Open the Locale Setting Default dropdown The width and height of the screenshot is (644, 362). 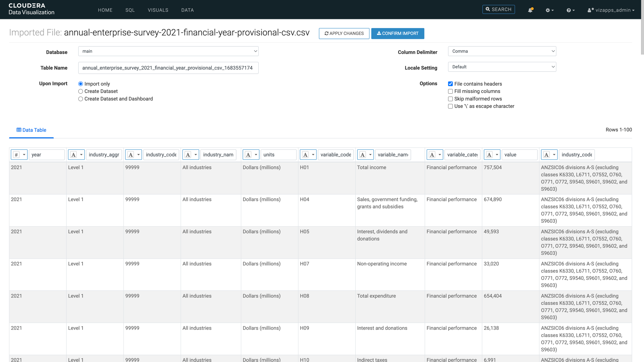click(x=502, y=67)
